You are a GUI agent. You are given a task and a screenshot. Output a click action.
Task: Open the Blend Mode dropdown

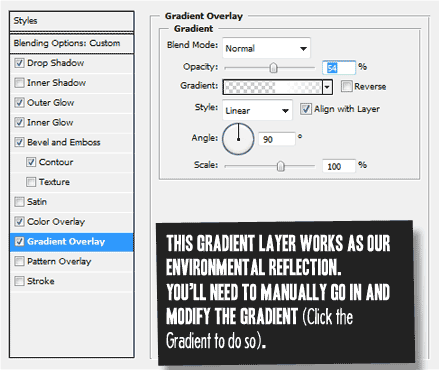(266, 48)
